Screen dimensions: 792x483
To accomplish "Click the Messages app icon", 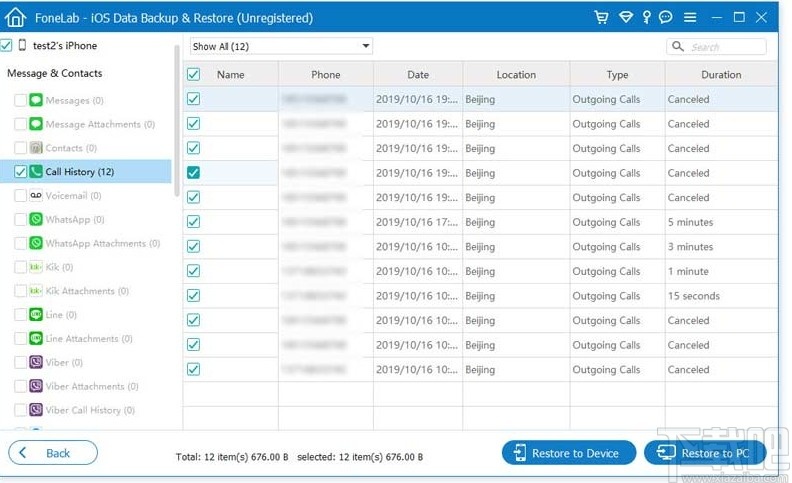I will coord(36,100).
